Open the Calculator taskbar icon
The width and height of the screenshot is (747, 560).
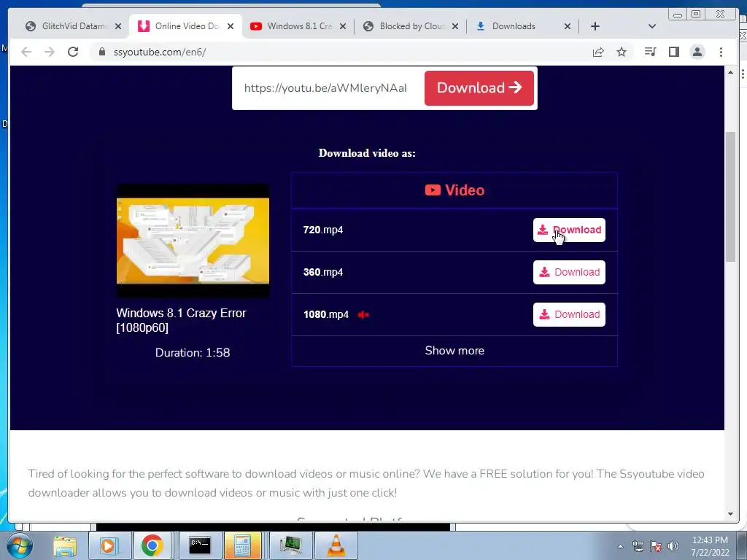click(242, 545)
